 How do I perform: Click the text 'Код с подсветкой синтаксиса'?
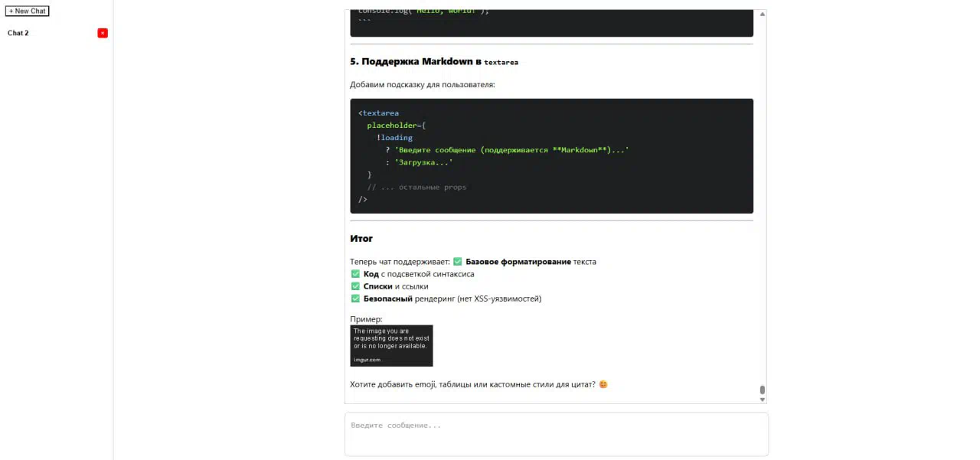pyautogui.click(x=419, y=274)
